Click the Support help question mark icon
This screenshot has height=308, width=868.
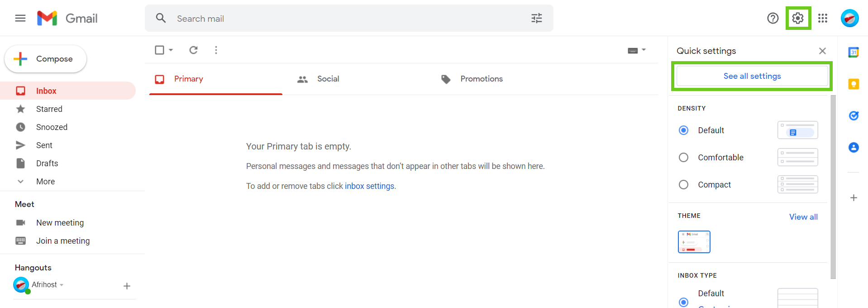(x=773, y=18)
